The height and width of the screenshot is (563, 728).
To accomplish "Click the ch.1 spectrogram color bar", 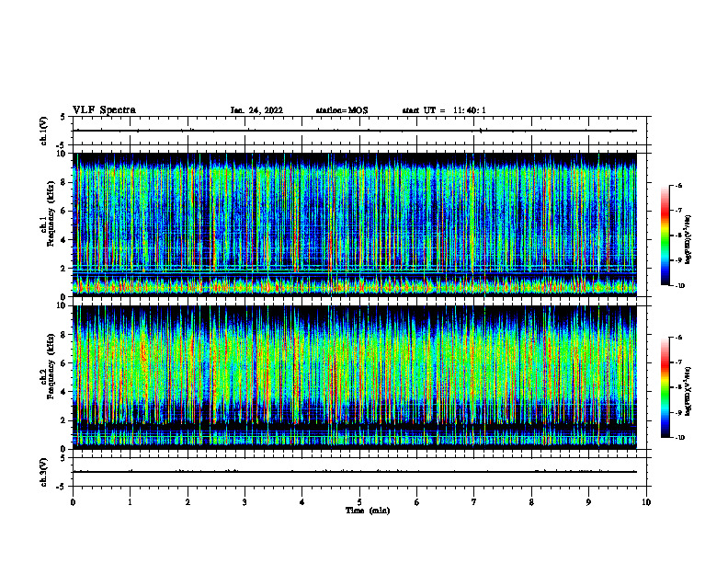I will click(665, 236).
